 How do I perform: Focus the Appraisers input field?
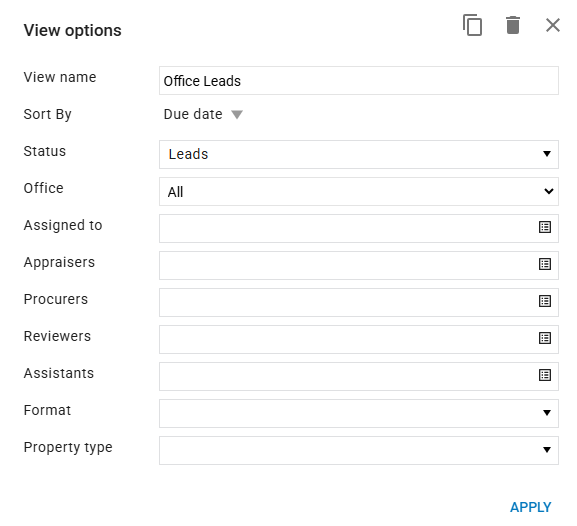point(348,265)
